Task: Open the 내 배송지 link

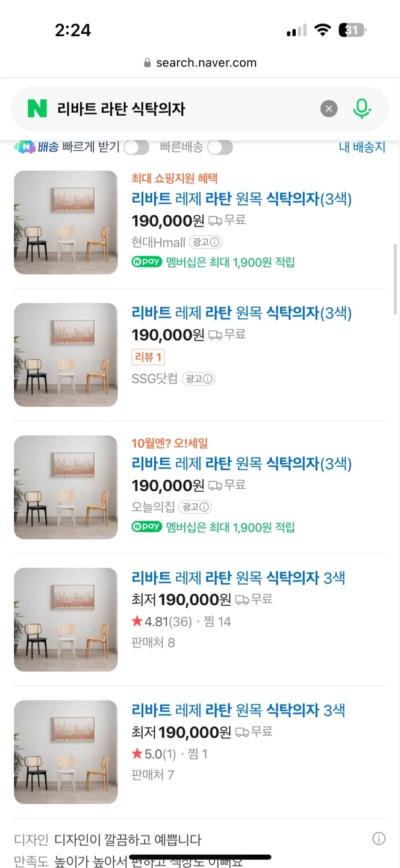Action: pos(362,147)
